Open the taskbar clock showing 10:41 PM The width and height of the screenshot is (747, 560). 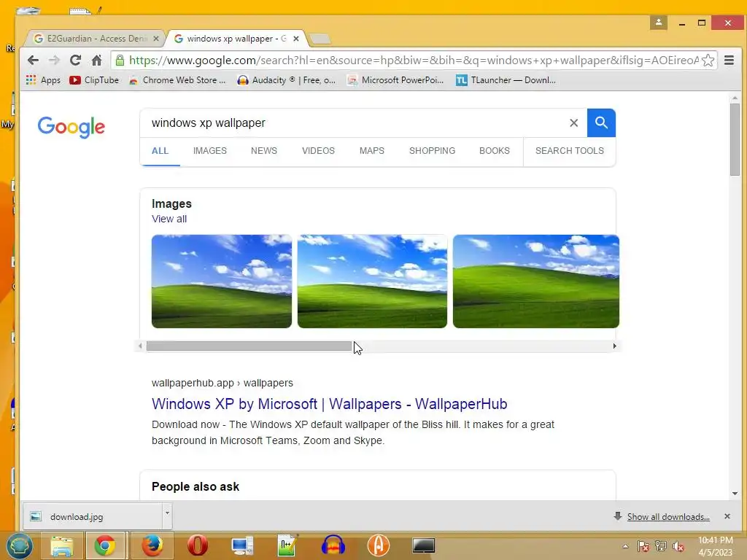click(716, 546)
